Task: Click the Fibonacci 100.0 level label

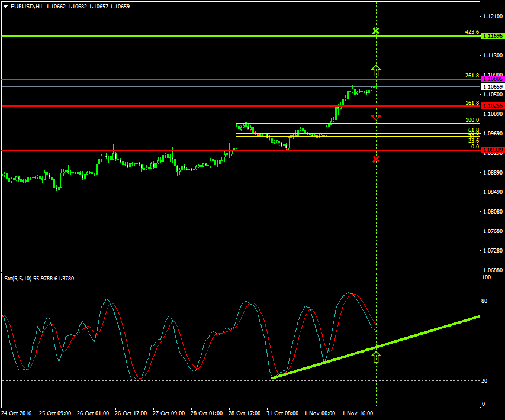Action: (x=472, y=120)
